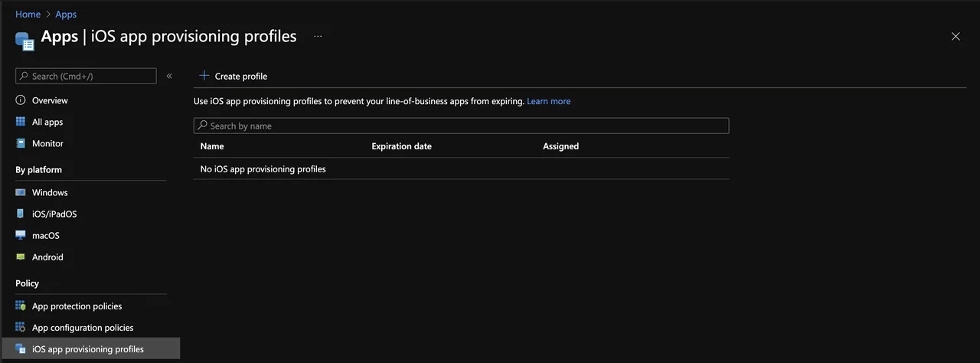Click the Windows platform icon
Screen dimensions: 980x363
pos(21,192)
